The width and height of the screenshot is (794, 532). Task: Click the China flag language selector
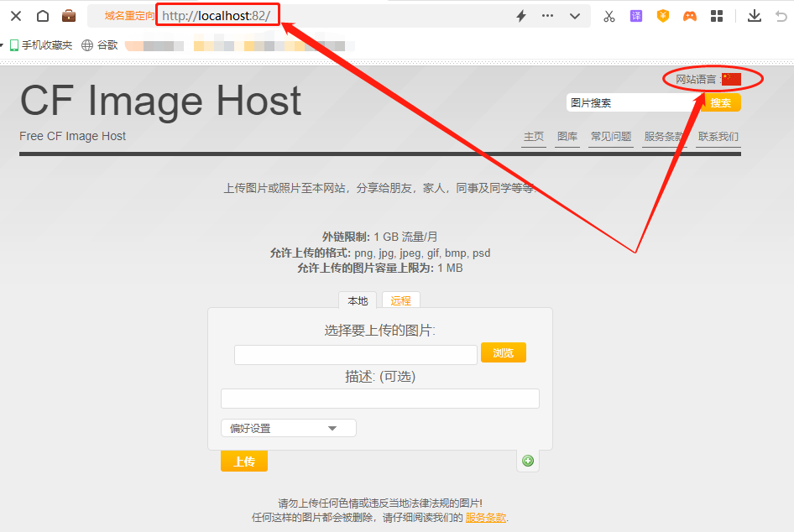point(731,79)
